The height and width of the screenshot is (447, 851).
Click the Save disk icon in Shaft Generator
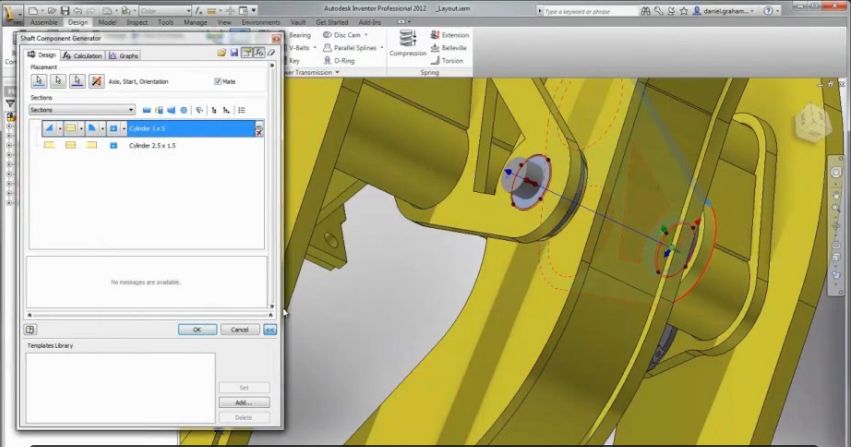[x=234, y=53]
